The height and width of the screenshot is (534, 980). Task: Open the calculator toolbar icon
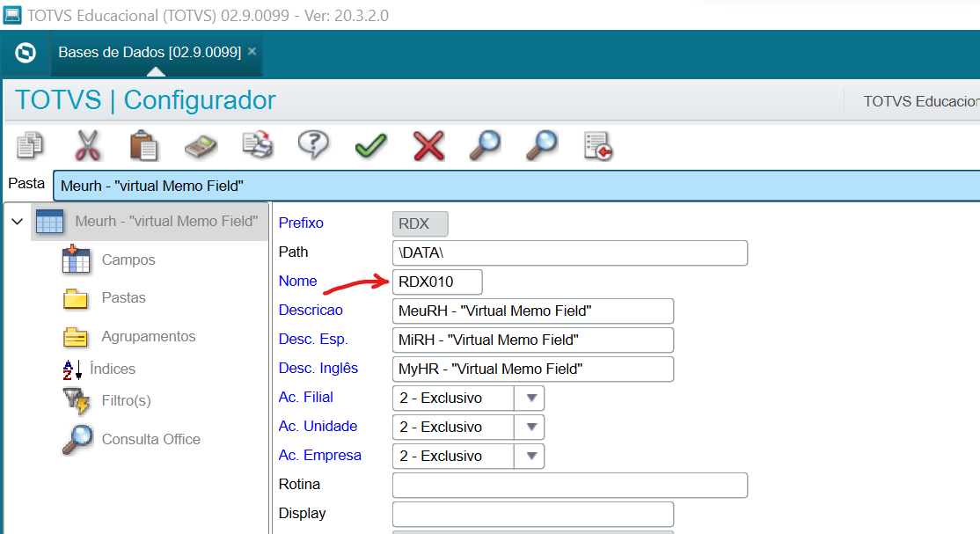tap(201, 146)
